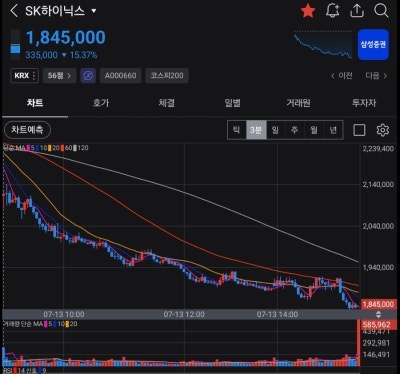Tap the blue 삼성증권 icon
Screen dimensions: 400x374
tap(373, 45)
